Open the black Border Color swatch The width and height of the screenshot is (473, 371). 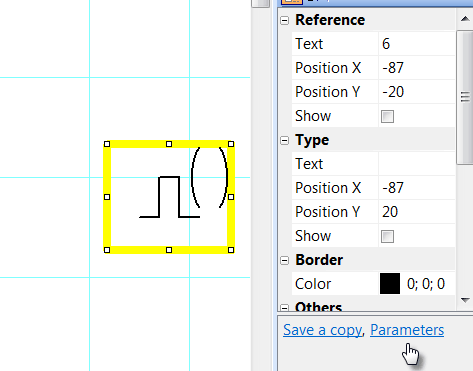pos(390,284)
